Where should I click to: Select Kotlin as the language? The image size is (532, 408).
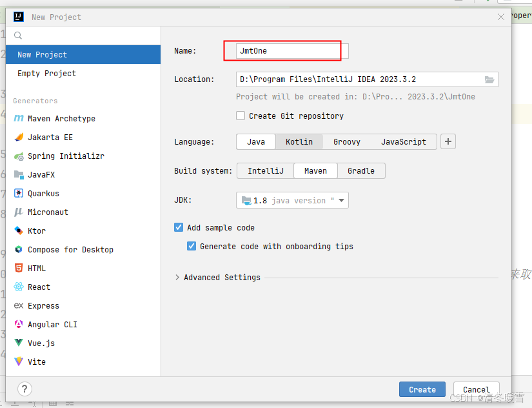pos(299,141)
